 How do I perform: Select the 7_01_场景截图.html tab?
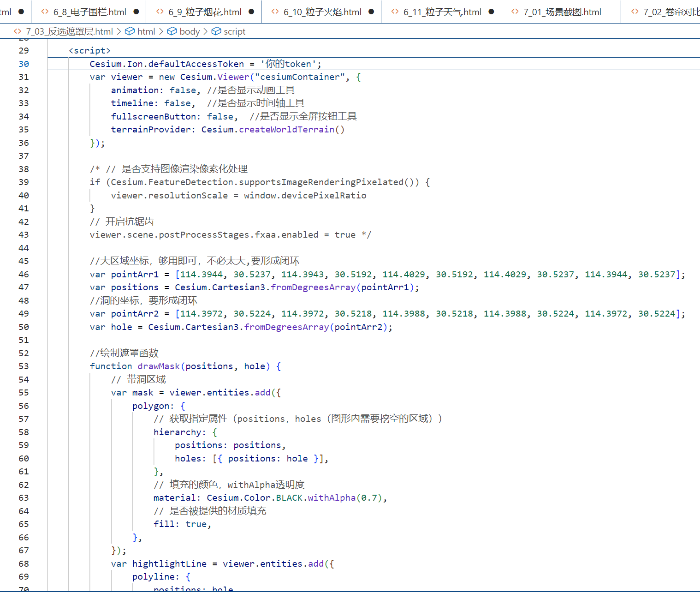(x=561, y=12)
